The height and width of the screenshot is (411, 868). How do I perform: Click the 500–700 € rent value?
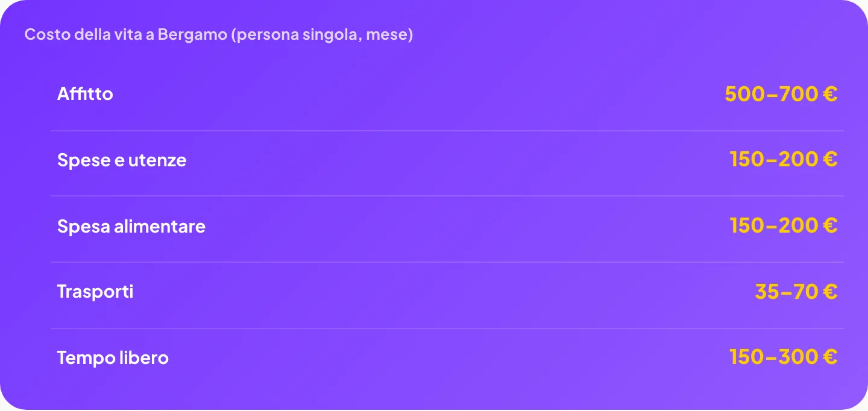tap(781, 94)
